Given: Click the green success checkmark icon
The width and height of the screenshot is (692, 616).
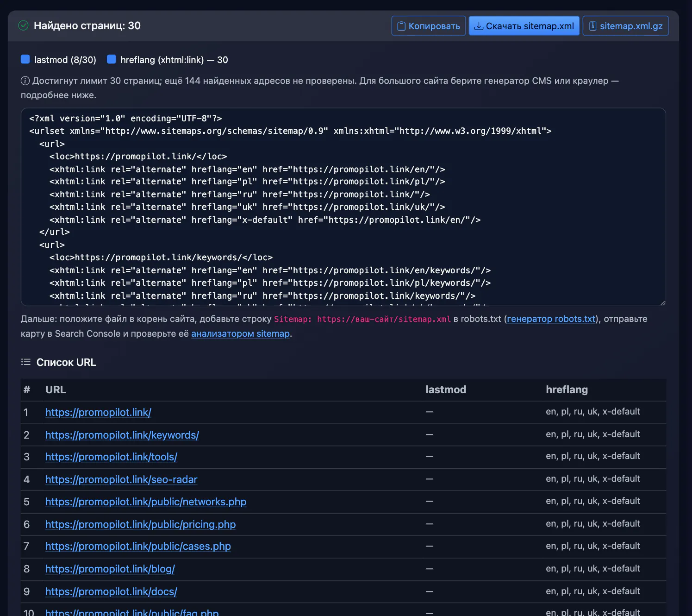Looking at the screenshot, I should point(23,25).
